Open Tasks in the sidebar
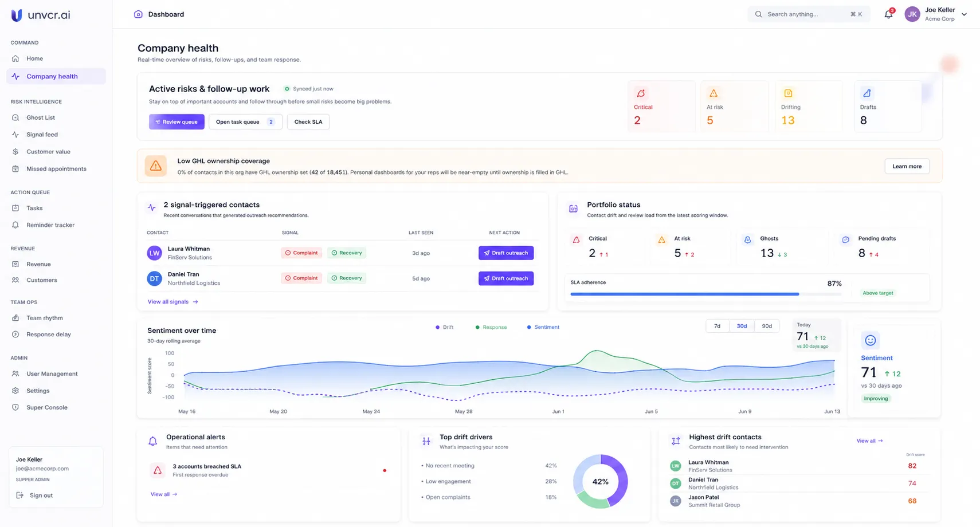This screenshot has height=527, width=980. 56,208
